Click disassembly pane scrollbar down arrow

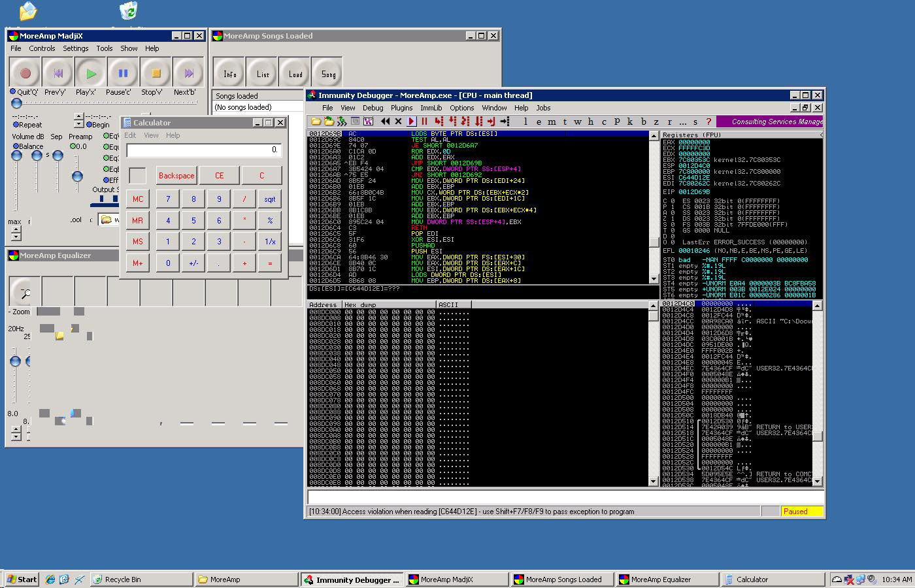point(654,279)
